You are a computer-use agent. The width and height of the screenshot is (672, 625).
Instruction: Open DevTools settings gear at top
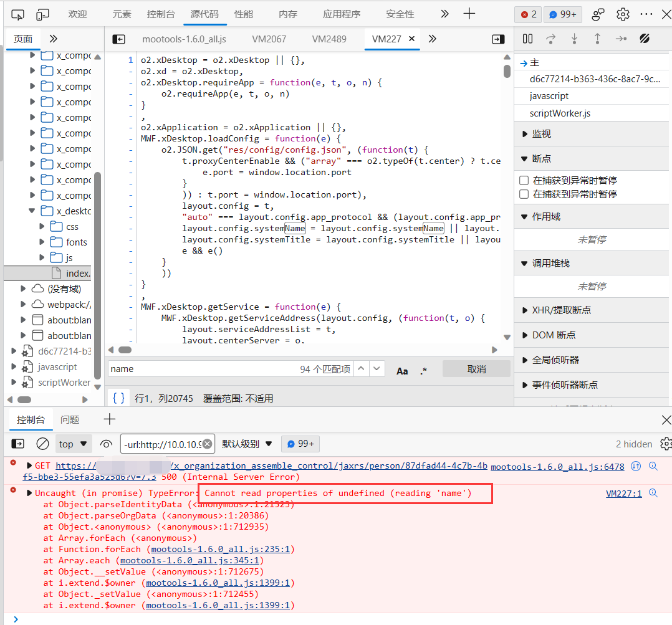623,14
